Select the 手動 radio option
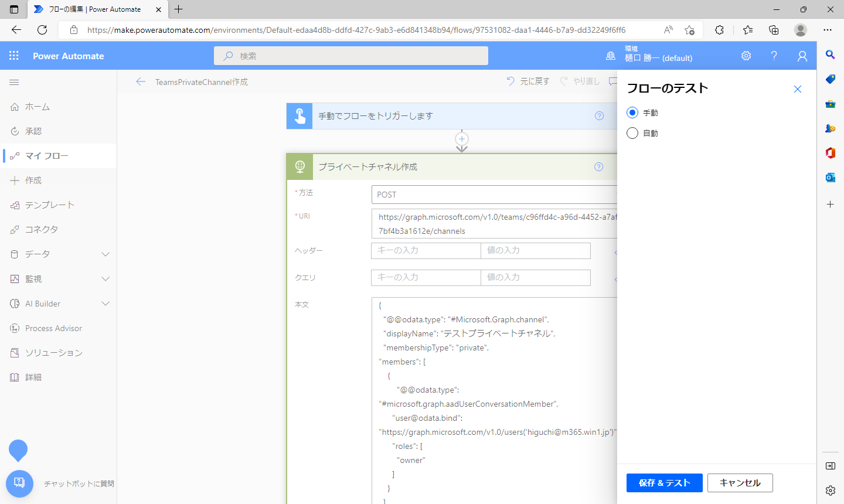Image resolution: width=844 pixels, height=504 pixels. tap(632, 113)
